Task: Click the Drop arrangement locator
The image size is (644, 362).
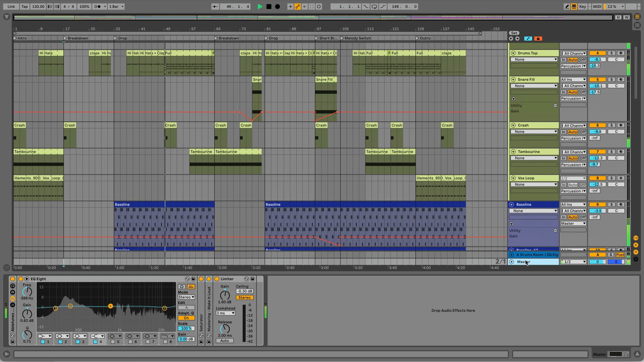Action: click(123, 38)
